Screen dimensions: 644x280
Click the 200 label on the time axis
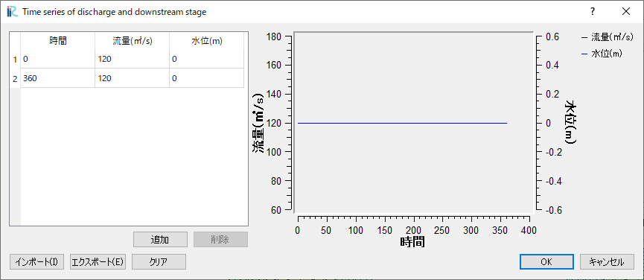pos(414,230)
